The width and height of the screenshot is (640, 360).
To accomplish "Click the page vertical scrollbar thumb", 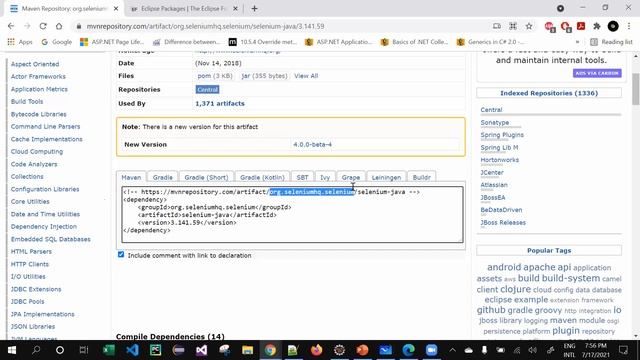I will (x=636, y=89).
